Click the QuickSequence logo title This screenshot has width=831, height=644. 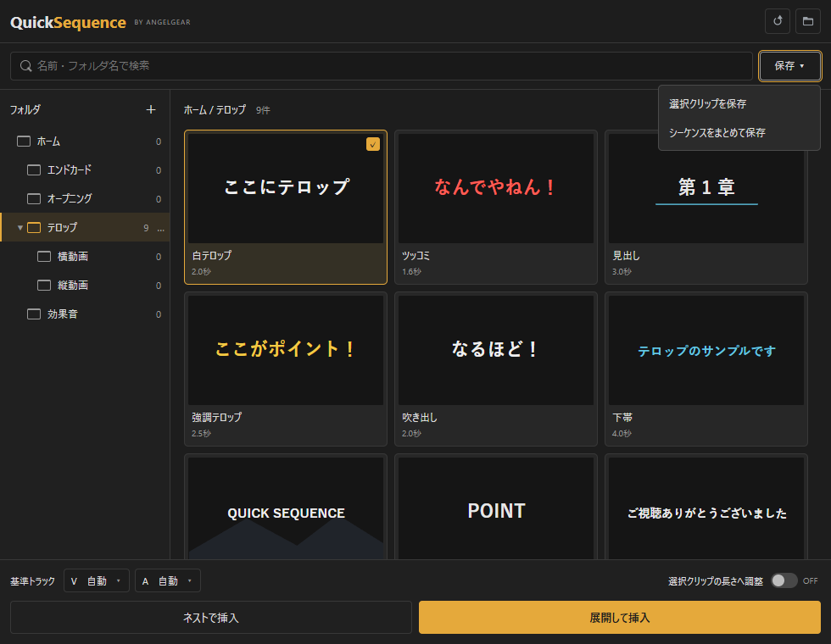click(68, 22)
